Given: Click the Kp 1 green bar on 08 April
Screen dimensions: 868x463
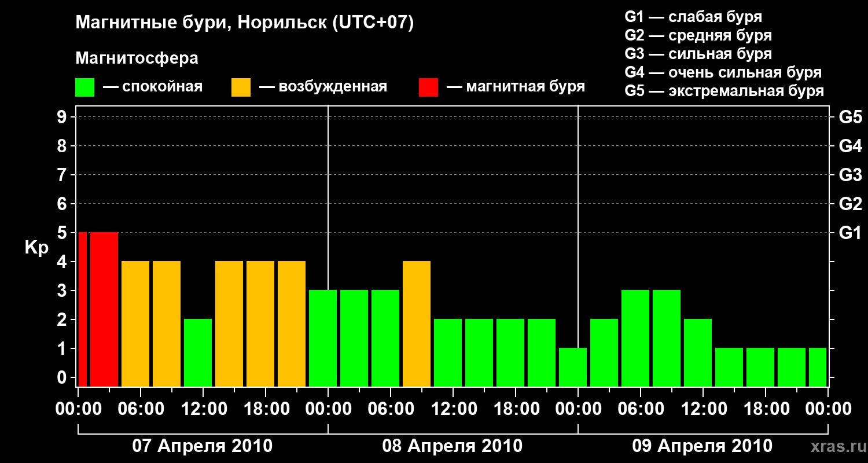Looking at the screenshot, I should (573, 367).
